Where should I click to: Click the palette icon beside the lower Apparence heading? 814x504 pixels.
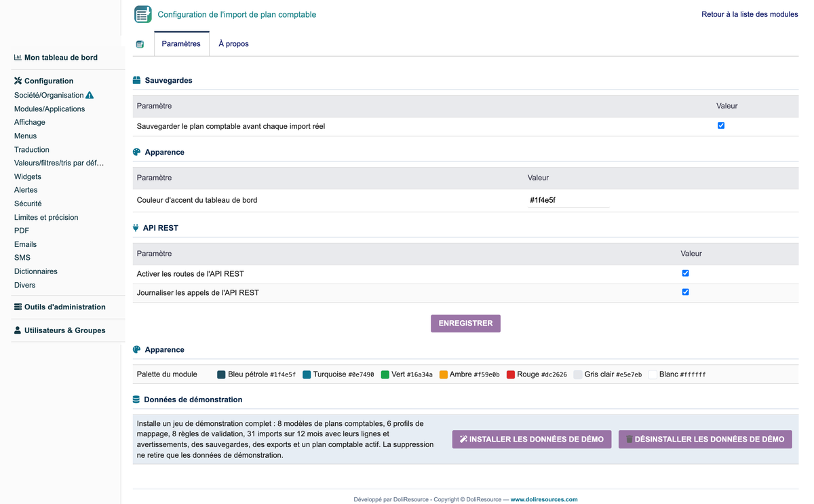pyautogui.click(x=136, y=349)
